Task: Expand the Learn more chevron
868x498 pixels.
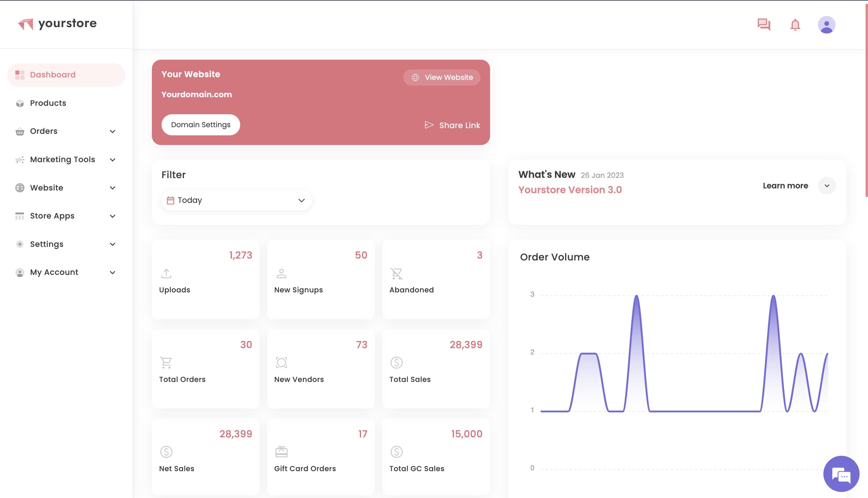Action: click(x=827, y=185)
